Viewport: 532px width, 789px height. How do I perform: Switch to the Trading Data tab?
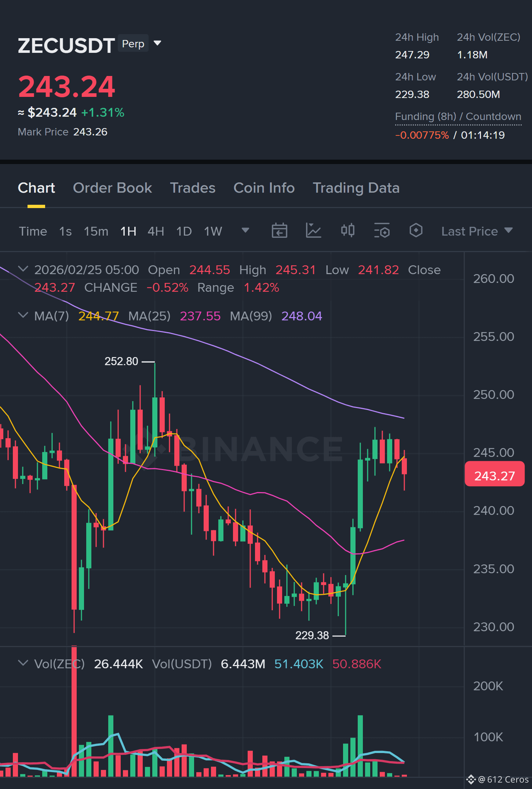[356, 188]
